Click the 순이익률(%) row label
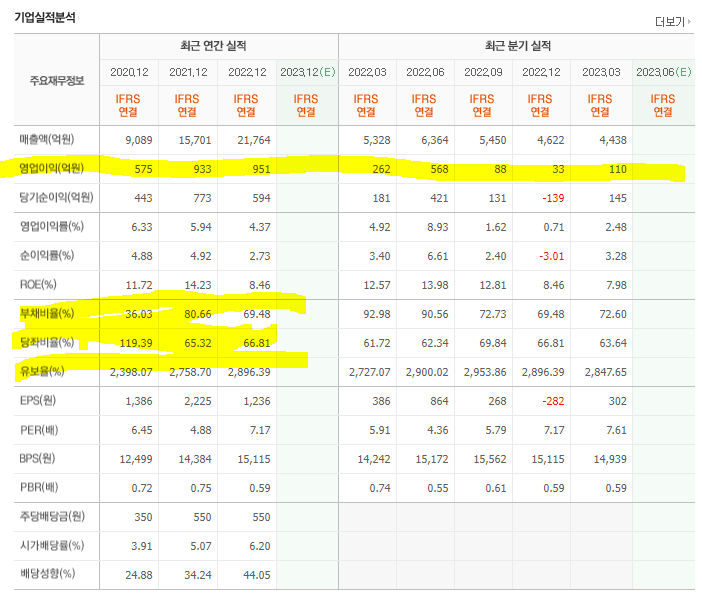Image resolution: width=702 pixels, height=597 pixels. (47, 256)
